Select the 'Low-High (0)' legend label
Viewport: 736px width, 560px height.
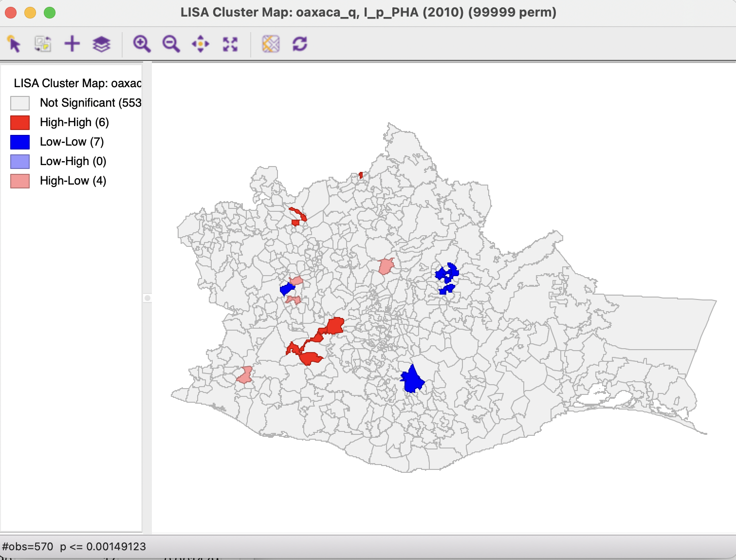pyautogui.click(x=73, y=161)
